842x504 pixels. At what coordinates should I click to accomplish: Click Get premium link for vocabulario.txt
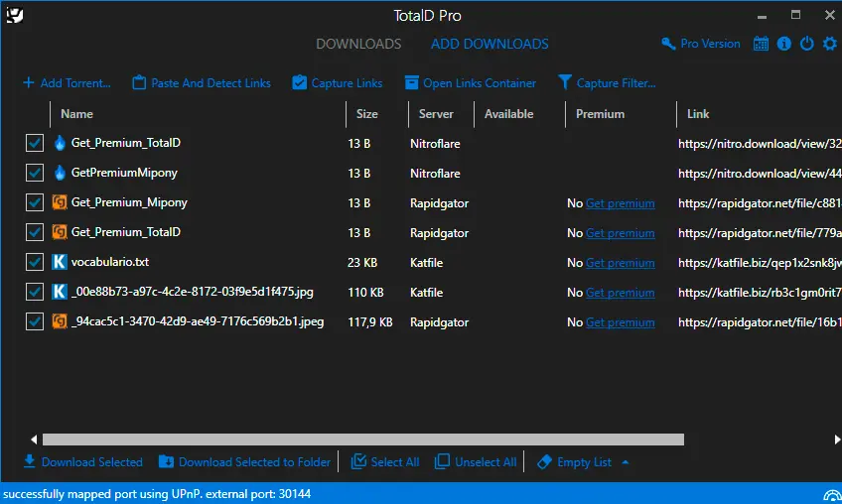pos(621,263)
